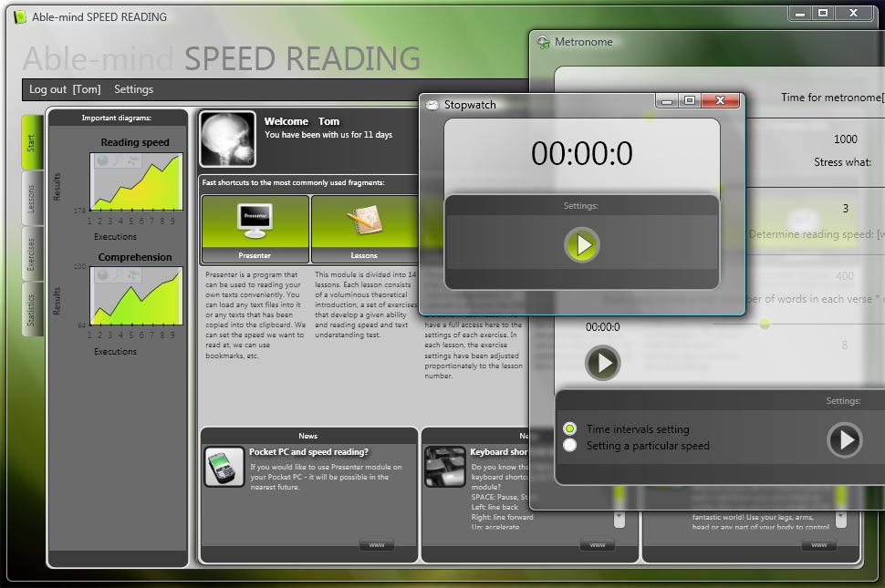Open the Lessons side tab
Image resolution: width=885 pixels, height=588 pixels.
32,199
